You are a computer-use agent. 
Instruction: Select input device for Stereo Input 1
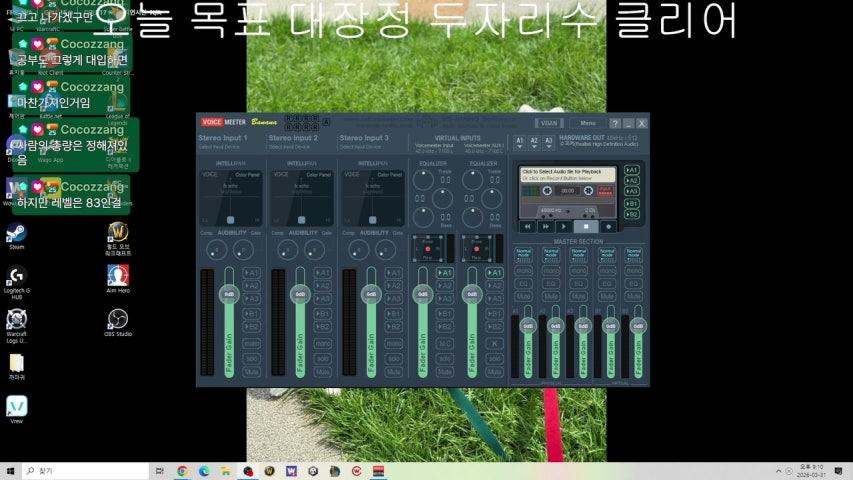(224, 147)
